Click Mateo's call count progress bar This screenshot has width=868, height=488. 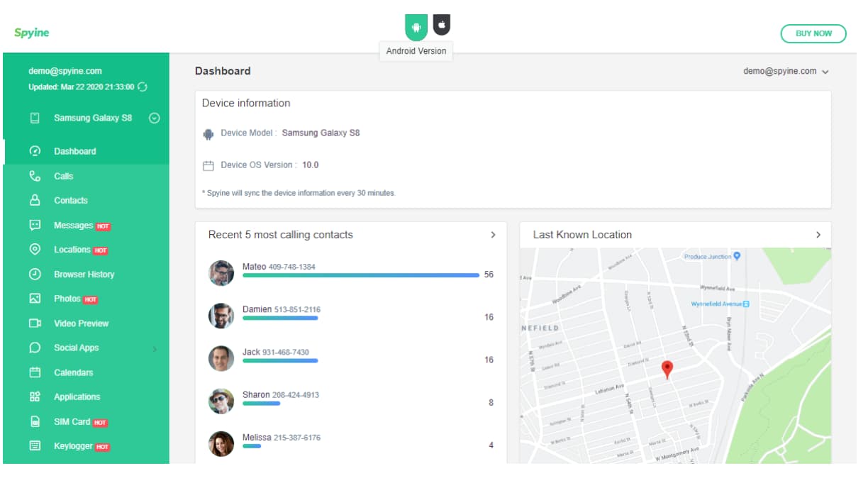[361, 275]
